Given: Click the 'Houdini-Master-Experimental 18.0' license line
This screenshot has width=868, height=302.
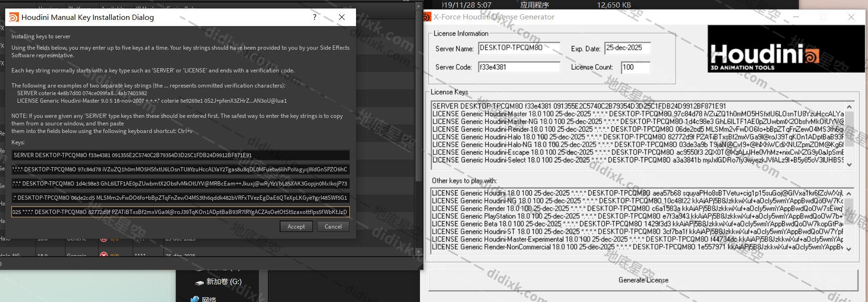Looking at the screenshot, I should (x=638, y=239).
